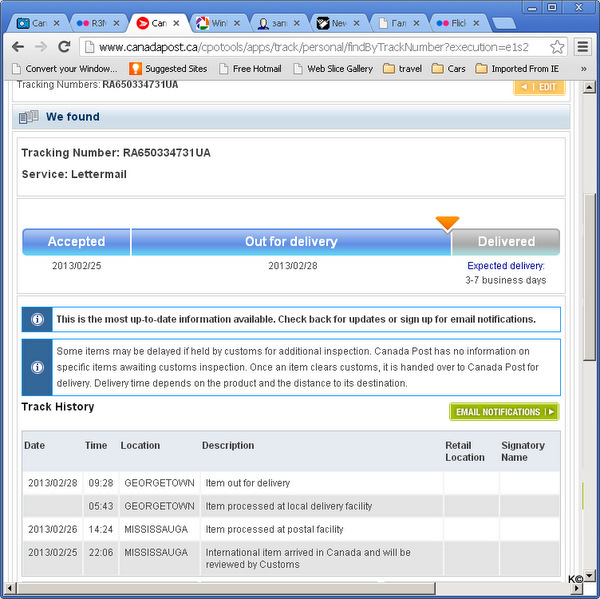Open the new tab button
Viewport: 600px width, 599px height.
click(x=504, y=24)
